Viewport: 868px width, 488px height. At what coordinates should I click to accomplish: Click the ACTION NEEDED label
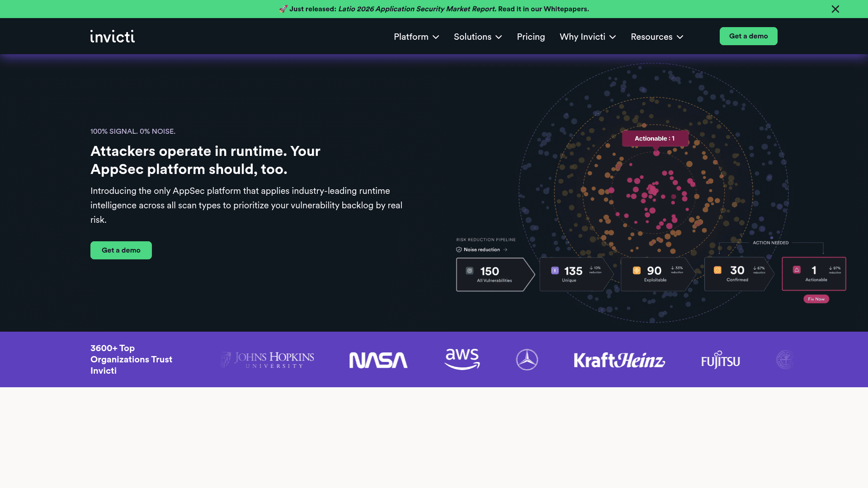[770, 243]
